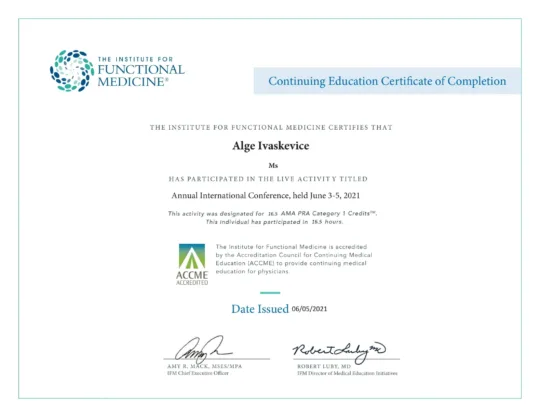
Task: Click the ACCME Accredited logo
Action: tap(192, 264)
